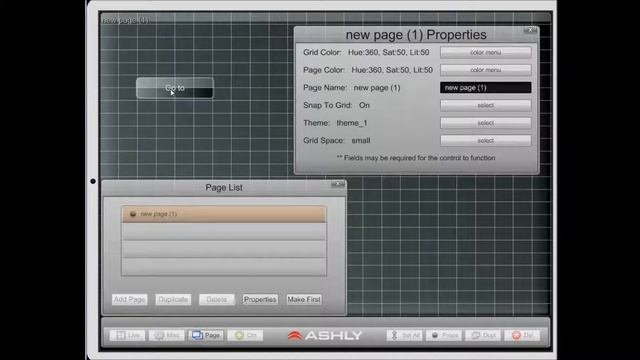640x360 pixels.
Task: Click the Ctrl button with the green icon
Action: point(245,336)
